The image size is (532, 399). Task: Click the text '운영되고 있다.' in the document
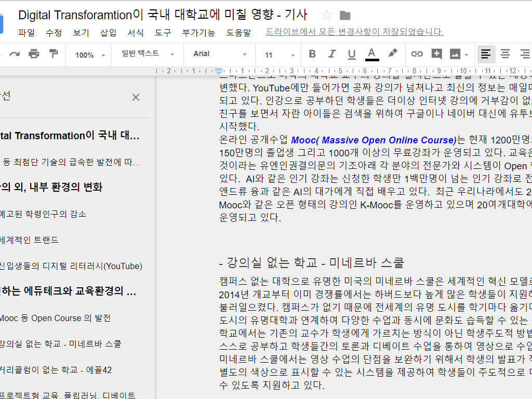point(250,218)
